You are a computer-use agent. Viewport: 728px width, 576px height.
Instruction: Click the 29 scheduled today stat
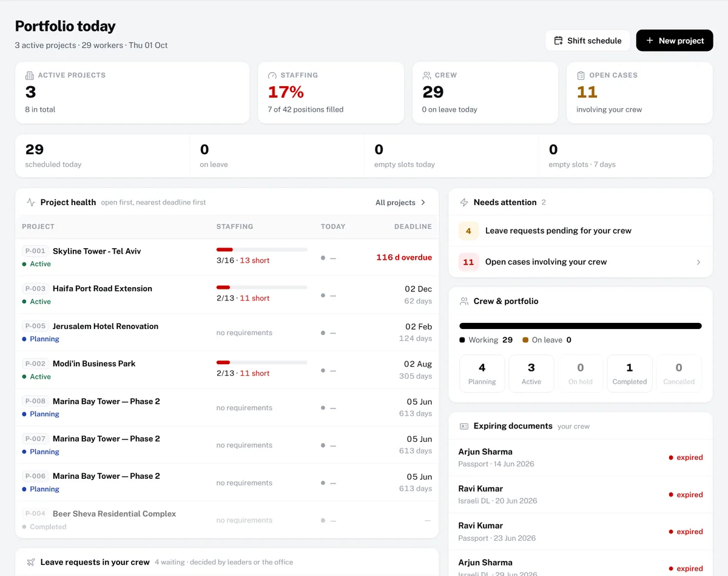click(x=103, y=156)
